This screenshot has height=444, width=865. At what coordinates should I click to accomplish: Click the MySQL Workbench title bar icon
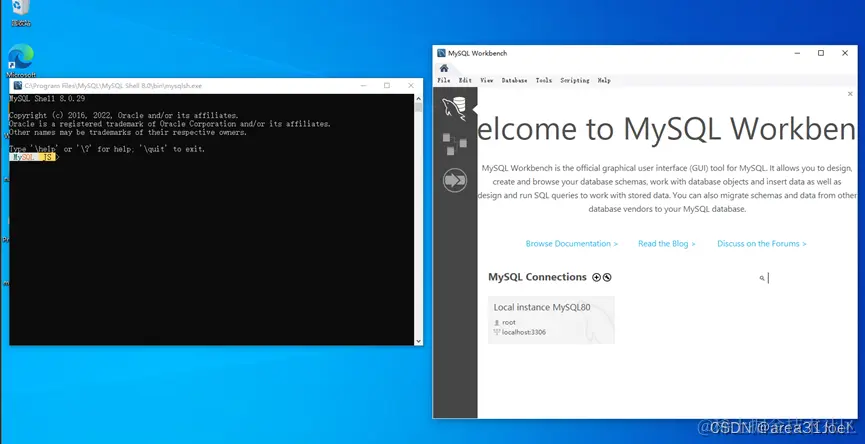click(x=441, y=54)
